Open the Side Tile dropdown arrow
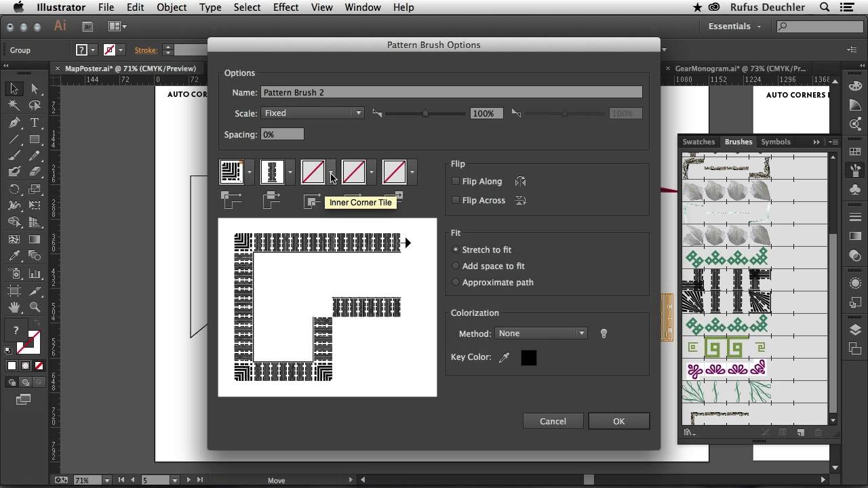Viewport: 868px width, 488px height. click(290, 172)
